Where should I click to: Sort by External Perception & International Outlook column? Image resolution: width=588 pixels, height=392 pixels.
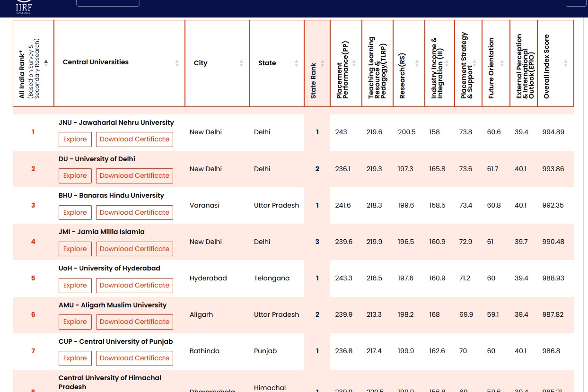(530, 63)
